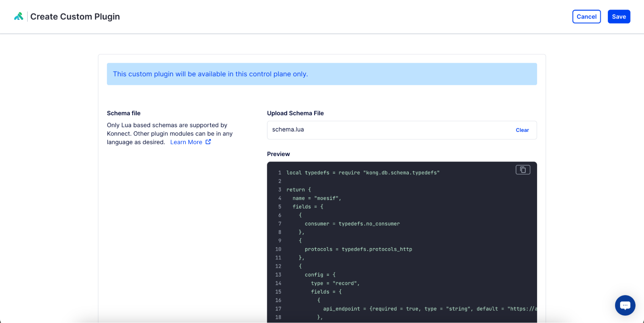Click the Upload Schema File label
This screenshot has height=323, width=644.
point(295,113)
